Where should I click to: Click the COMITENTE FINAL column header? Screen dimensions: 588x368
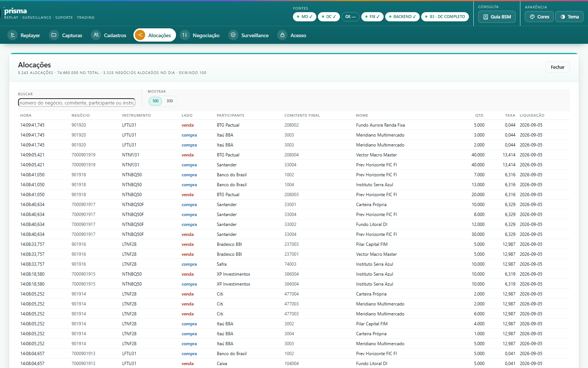click(302, 116)
